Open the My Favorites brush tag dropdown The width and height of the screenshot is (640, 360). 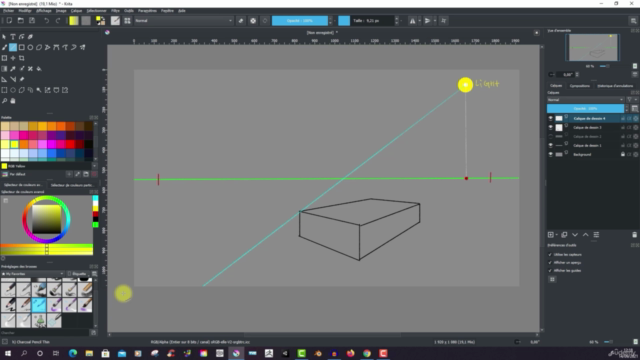click(x=33, y=274)
